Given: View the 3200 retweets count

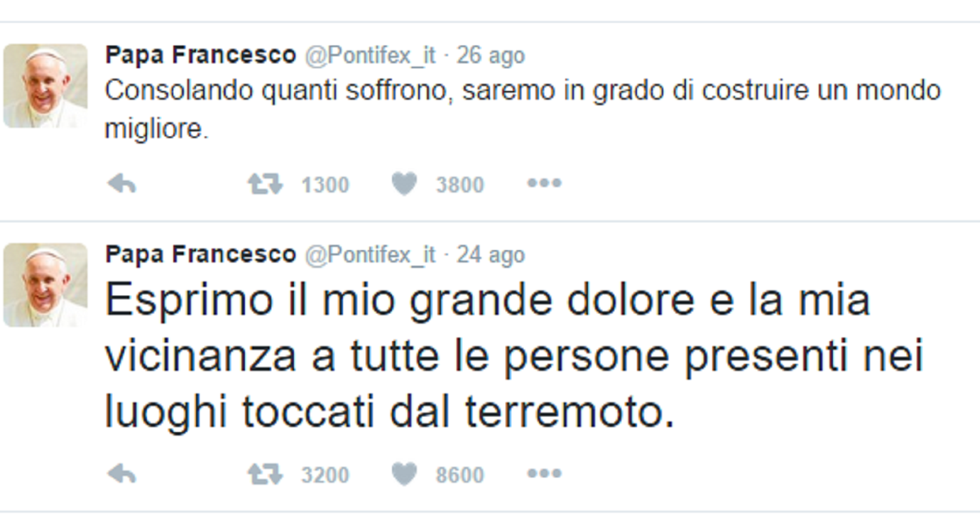Looking at the screenshot, I should coord(325,475).
